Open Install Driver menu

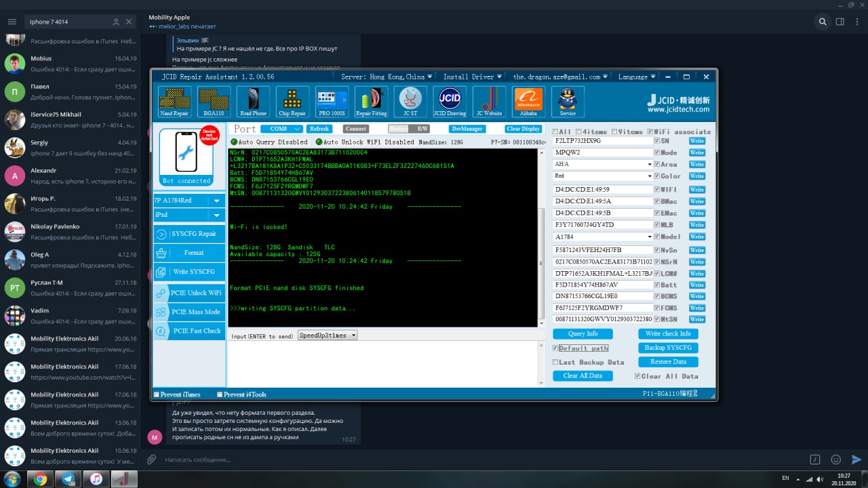[472, 77]
